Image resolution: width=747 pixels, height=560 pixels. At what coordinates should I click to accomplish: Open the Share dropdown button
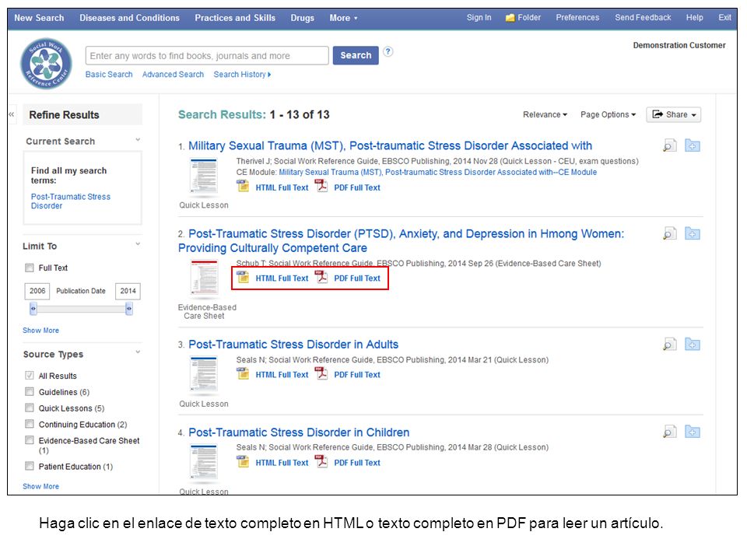tap(673, 115)
